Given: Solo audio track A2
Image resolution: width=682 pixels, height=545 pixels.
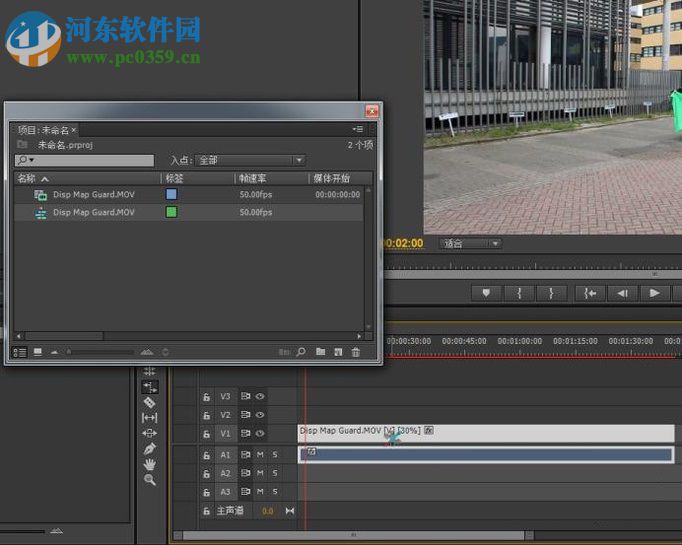Looking at the screenshot, I should pos(275,473).
